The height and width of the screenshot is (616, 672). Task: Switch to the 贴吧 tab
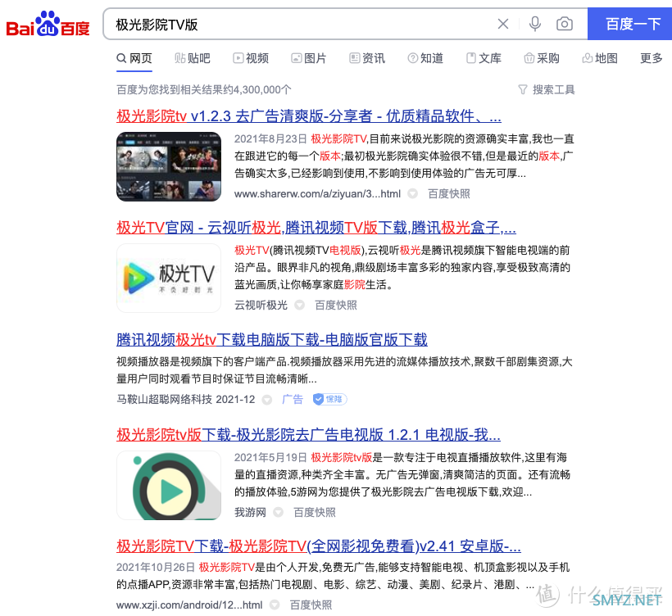pyautogui.click(x=193, y=58)
